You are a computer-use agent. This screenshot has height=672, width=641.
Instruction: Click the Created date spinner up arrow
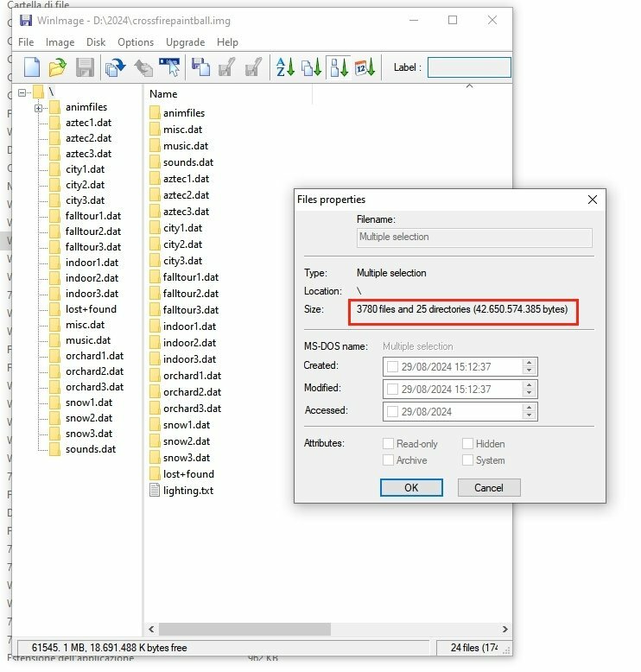530,363
